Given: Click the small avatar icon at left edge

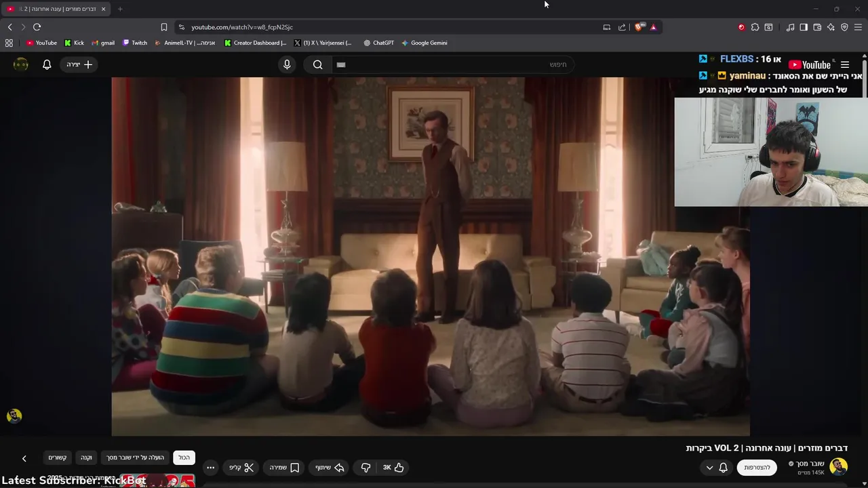Looking at the screenshot, I should coord(14,416).
